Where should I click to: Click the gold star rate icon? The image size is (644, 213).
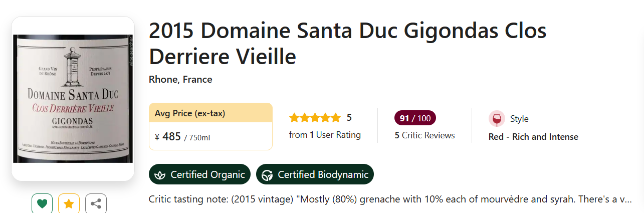pos(69,204)
